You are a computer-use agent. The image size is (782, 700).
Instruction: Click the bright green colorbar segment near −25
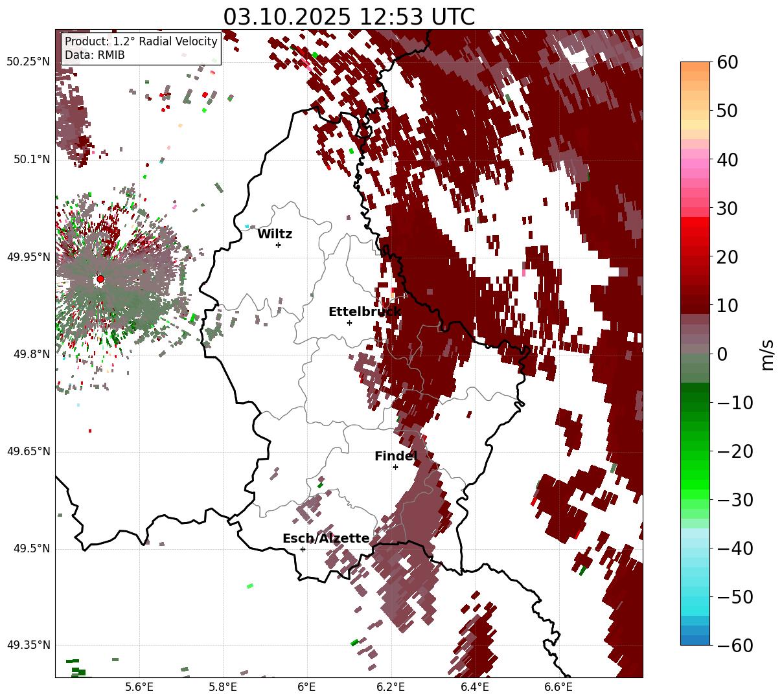pyautogui.click(x=695, y=475)
